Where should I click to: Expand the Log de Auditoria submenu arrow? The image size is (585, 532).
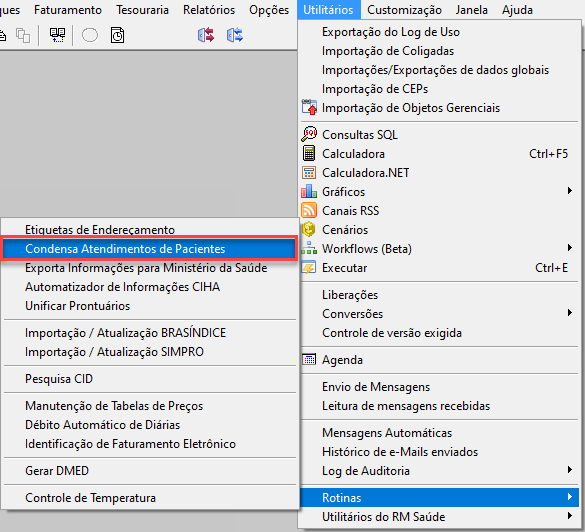tap(569, 470)
